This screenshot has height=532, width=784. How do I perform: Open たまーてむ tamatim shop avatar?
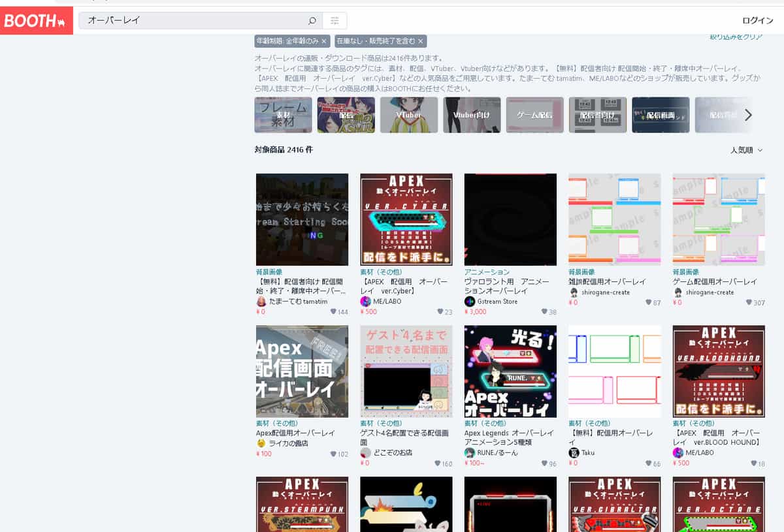point(261,302)
